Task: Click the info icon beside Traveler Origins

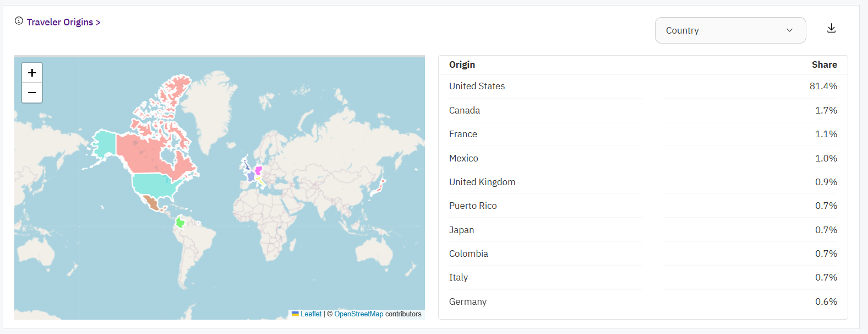Action: 19,21
